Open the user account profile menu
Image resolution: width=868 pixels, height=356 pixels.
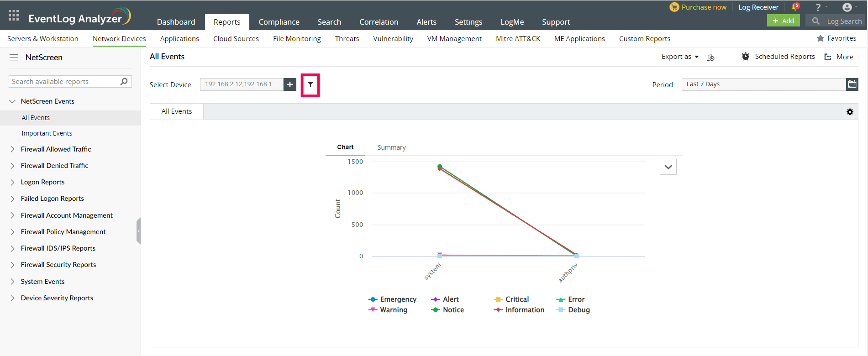(x=847, y=7)
